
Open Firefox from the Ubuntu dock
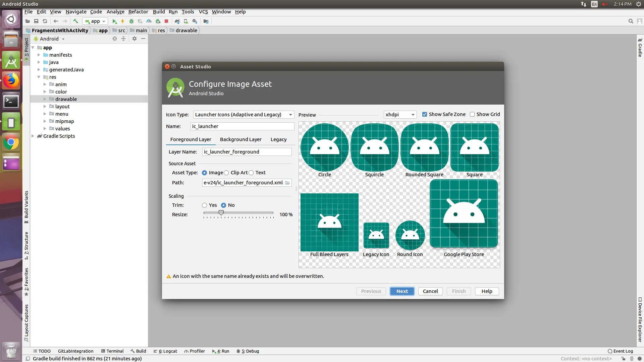pos(11,80)
